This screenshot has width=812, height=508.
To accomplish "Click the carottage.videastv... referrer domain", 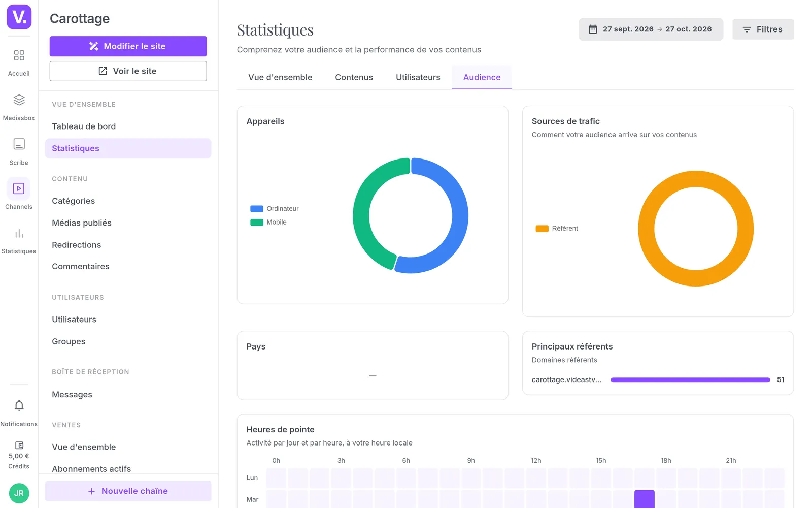I will coord(566,380).
